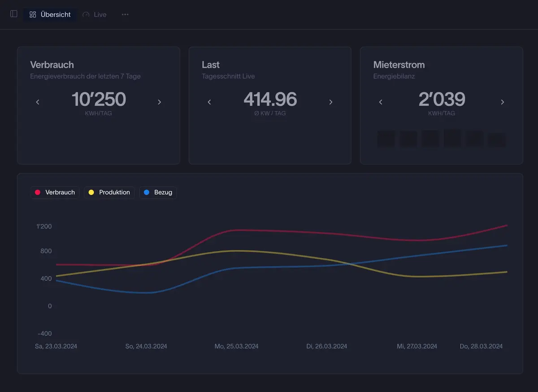Switch to the Live tab
538x392 pixels.
tap(94, 14)
